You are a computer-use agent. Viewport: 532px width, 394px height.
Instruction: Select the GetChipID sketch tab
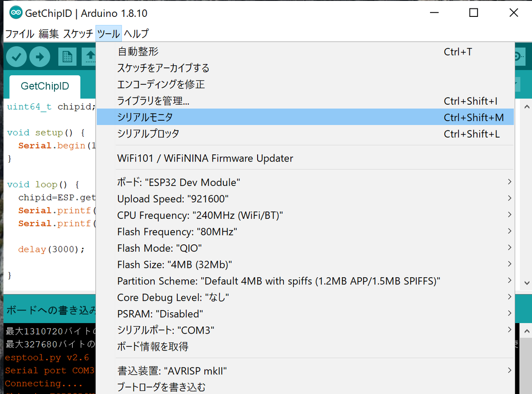45,86
